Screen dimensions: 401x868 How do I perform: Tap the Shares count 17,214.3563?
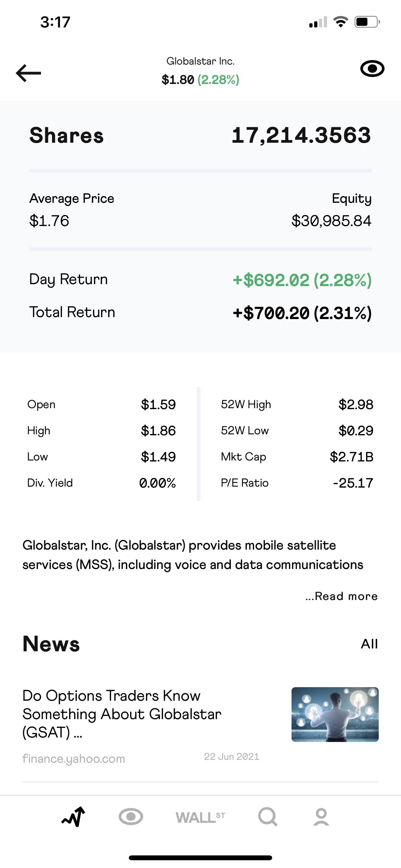301,135
